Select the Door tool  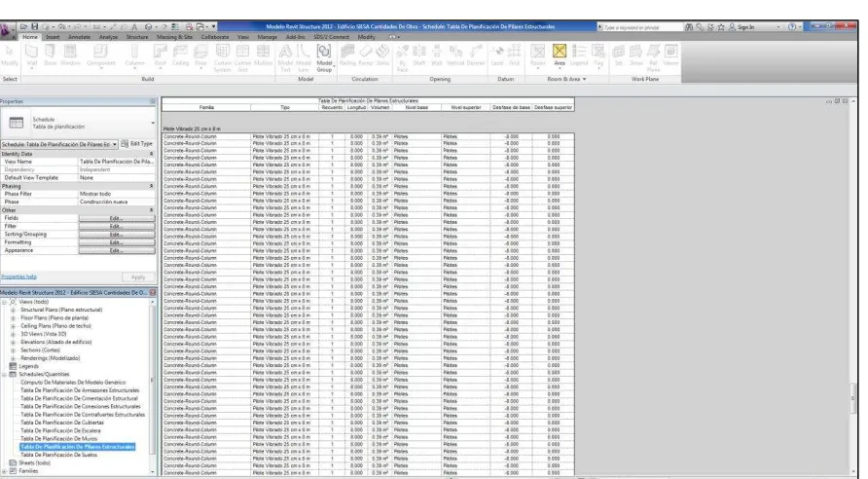(50, 55)
